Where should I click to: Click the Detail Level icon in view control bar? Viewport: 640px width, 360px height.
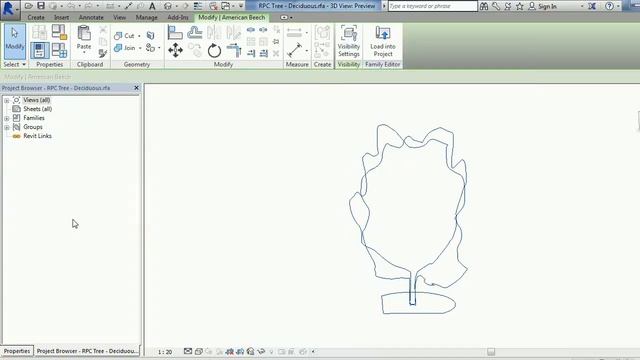(x=188, y=351)
